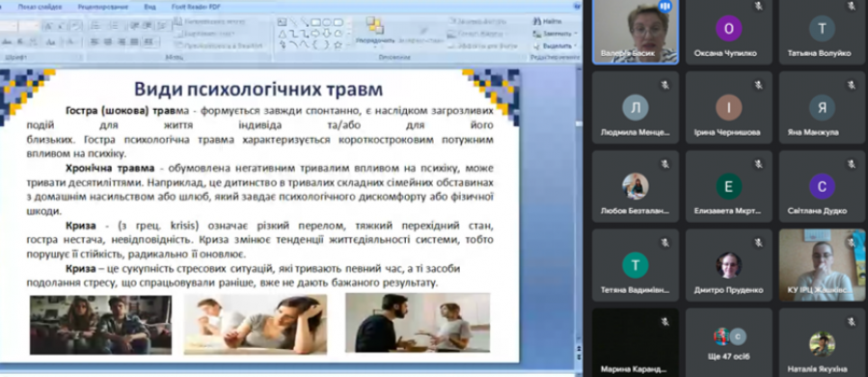Switch to the Показ слайдов tab
The width and height of the screenshot is (868, 377).
(40, 7)
